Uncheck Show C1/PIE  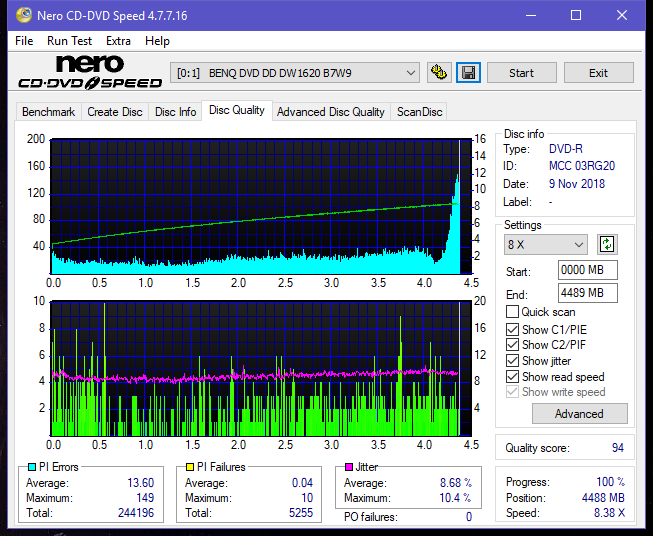click(512, 329)
